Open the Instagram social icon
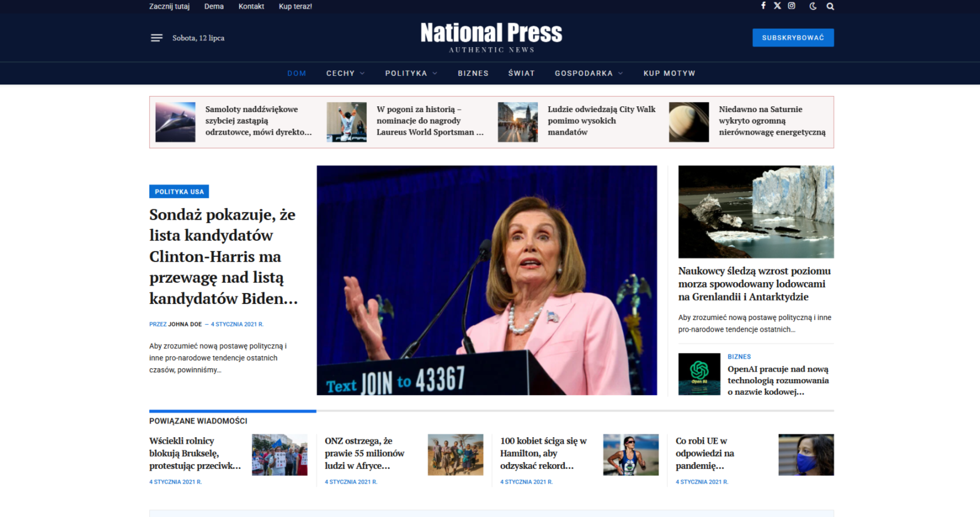 click(791, 6)
